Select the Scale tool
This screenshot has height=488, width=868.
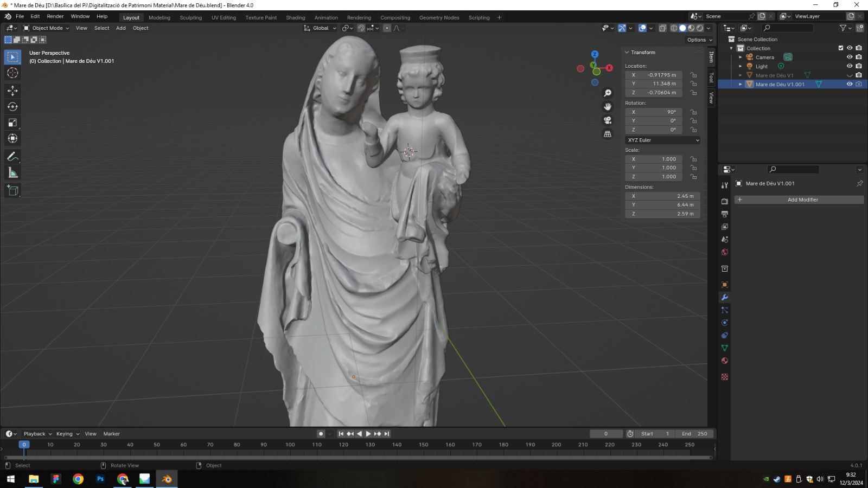click(12, 123)
